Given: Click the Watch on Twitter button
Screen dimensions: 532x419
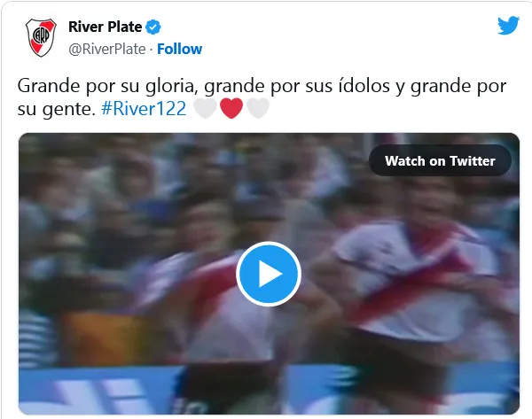Looking at the screenshot, I should point(440,160).
